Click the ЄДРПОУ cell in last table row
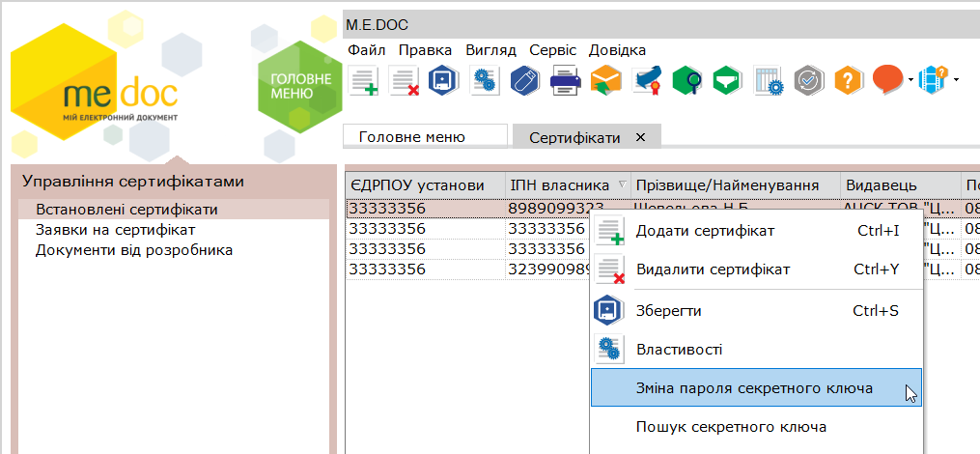Image resolution: width=980 pixels, height=454 pixels. point(426,270)
